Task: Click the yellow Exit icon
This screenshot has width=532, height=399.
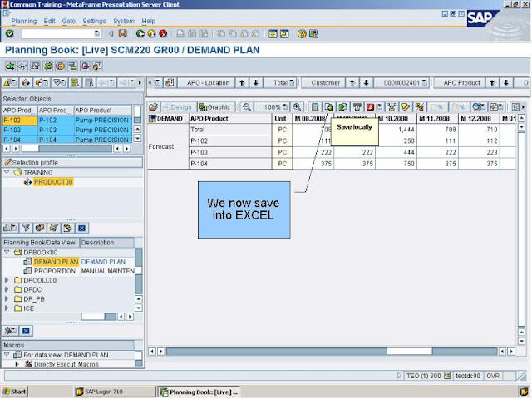Action: pos(151,33)
